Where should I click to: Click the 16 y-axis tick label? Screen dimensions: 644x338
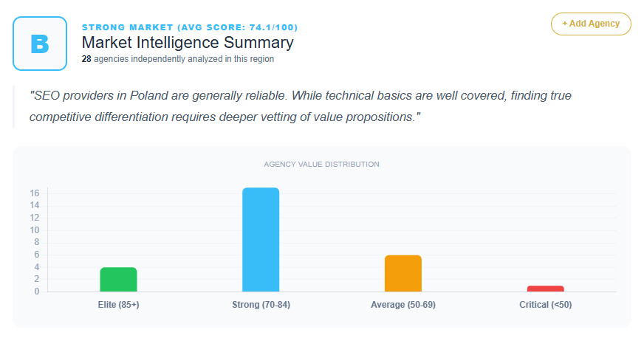point(35,193)
